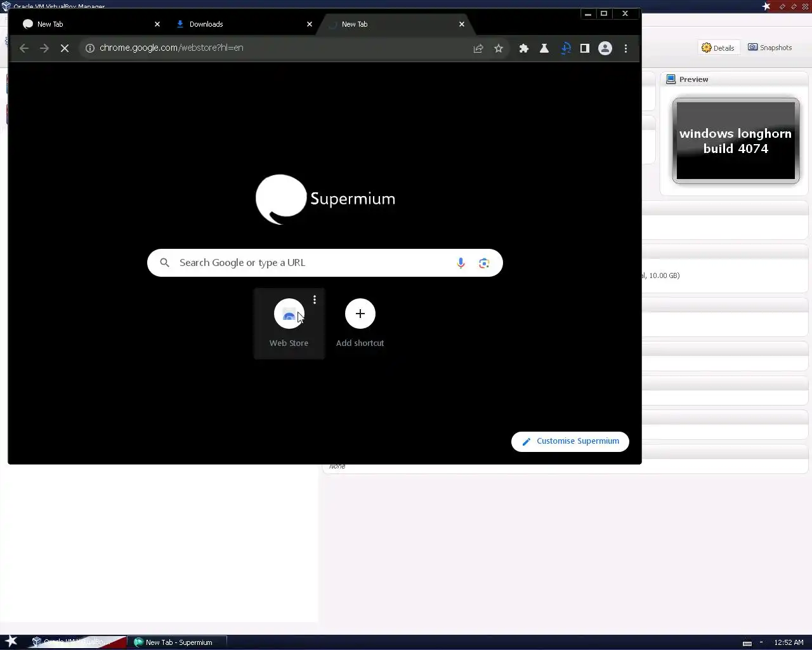Switch to the Downloads tab
The width and height of the screenshot is (812, 650).
[241, 24]
